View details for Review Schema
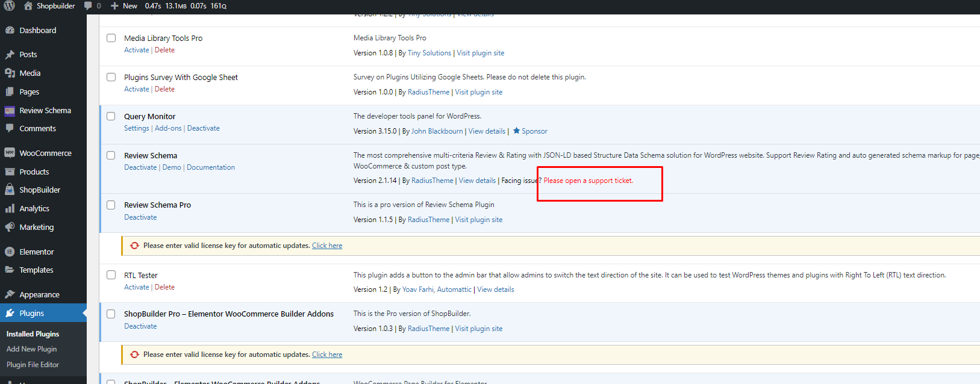 [478, 181]
